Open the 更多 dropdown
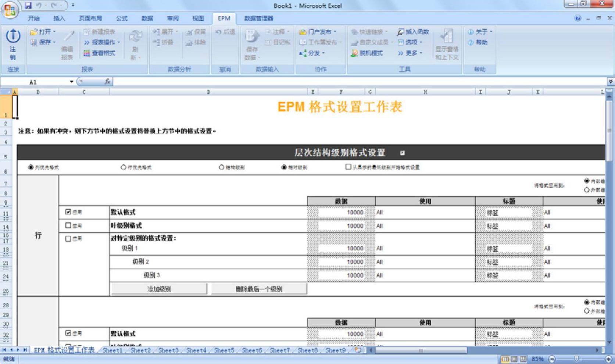The height and width of the screenshot is (364, 615). pos(410,53)
